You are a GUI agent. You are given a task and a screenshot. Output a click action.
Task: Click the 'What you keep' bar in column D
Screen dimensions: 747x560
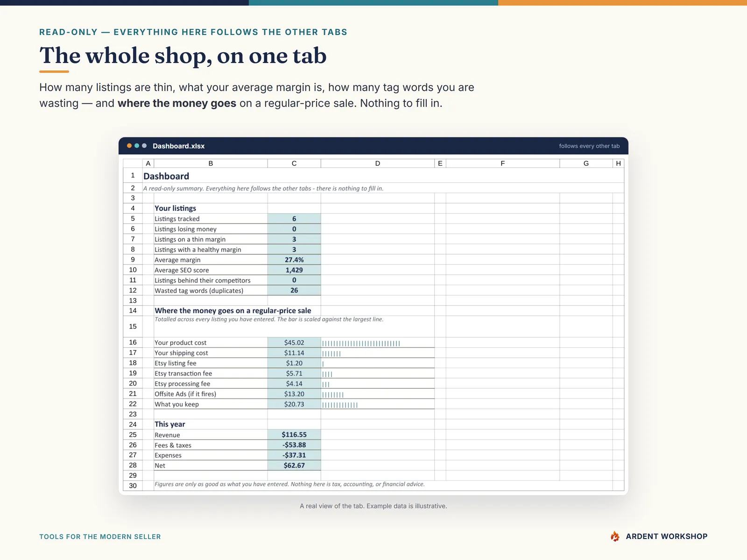coord(340,405)
